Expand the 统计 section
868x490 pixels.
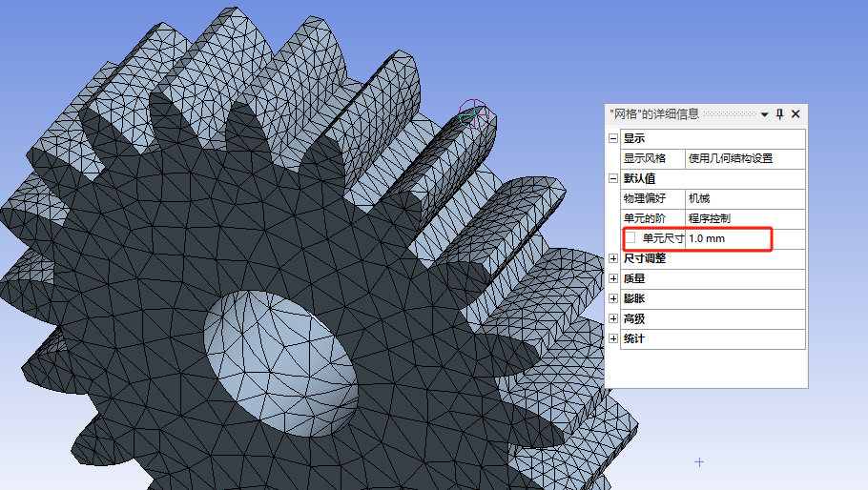(x=613, y=338)
